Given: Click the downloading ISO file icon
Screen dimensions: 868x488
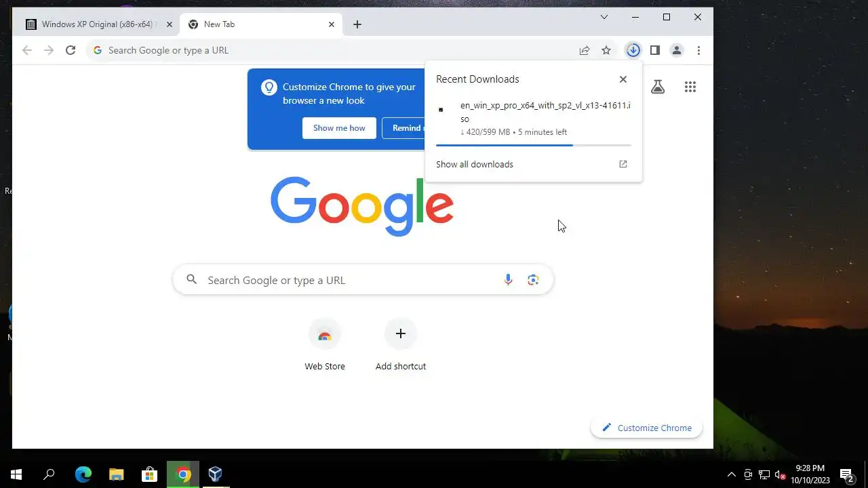Looking at the screenshot, I should pos(441,110).
